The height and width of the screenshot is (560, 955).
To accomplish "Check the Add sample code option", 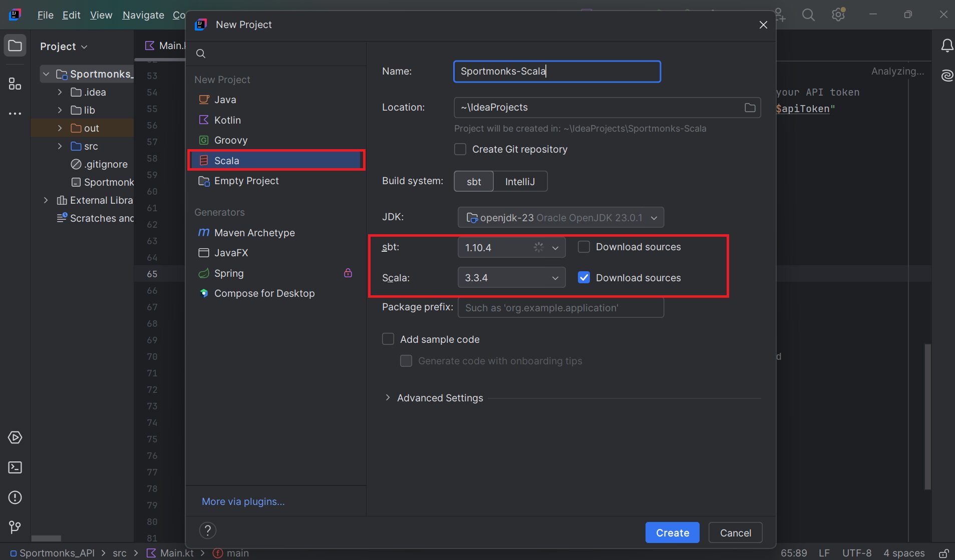I will [x=388, y=339].
